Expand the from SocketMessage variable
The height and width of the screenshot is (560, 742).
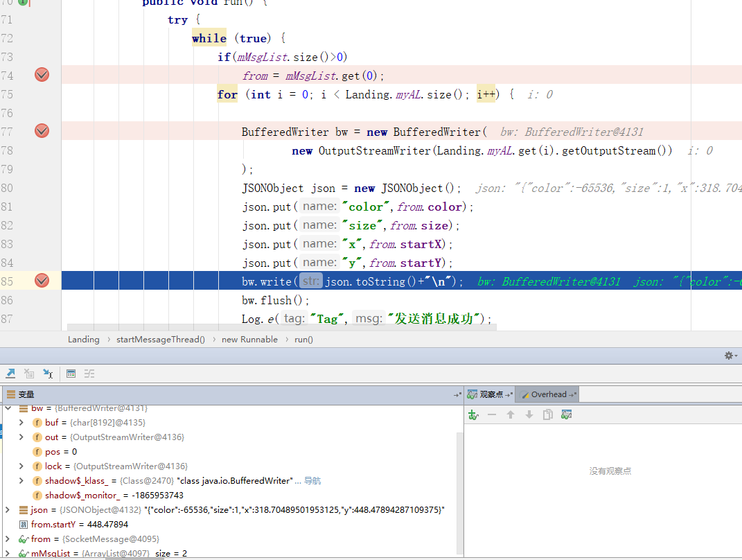click(x=8, y=539)
